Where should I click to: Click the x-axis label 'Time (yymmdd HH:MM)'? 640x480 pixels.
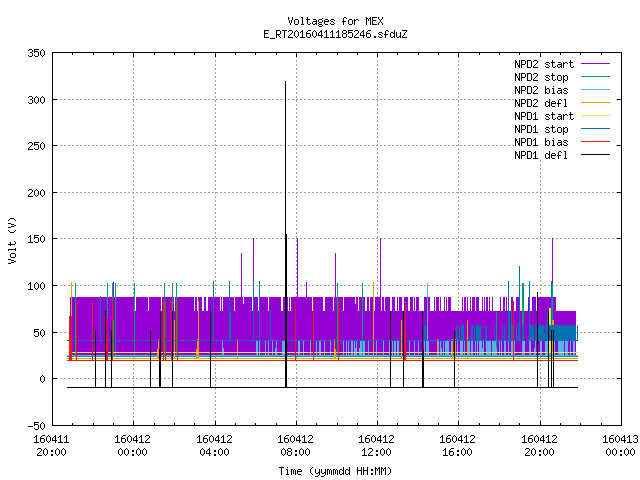click(x=335, y=471)
